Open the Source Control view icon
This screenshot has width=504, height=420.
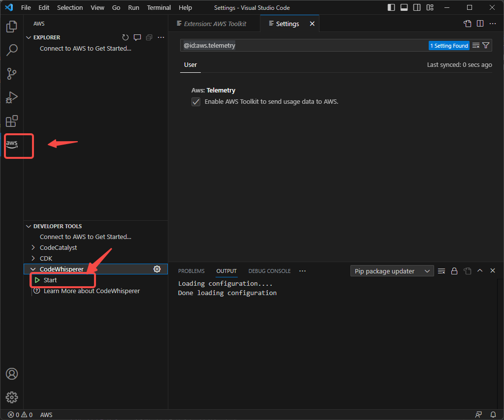tap(12, 74)
